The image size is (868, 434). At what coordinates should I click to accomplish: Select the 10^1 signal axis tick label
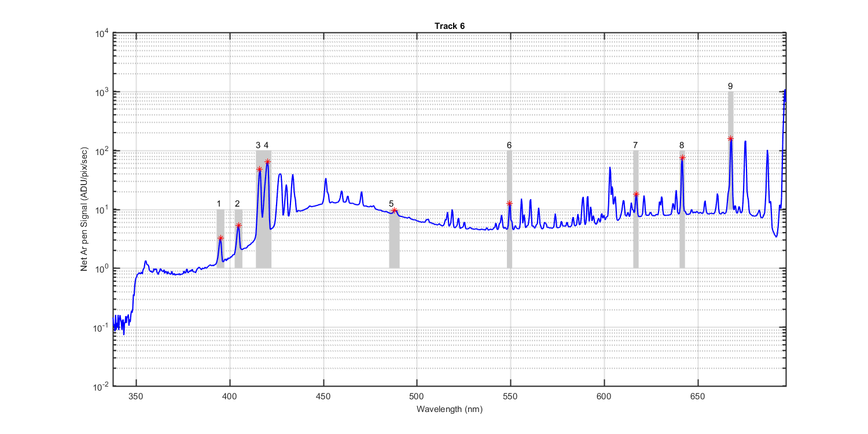[103, 209]
